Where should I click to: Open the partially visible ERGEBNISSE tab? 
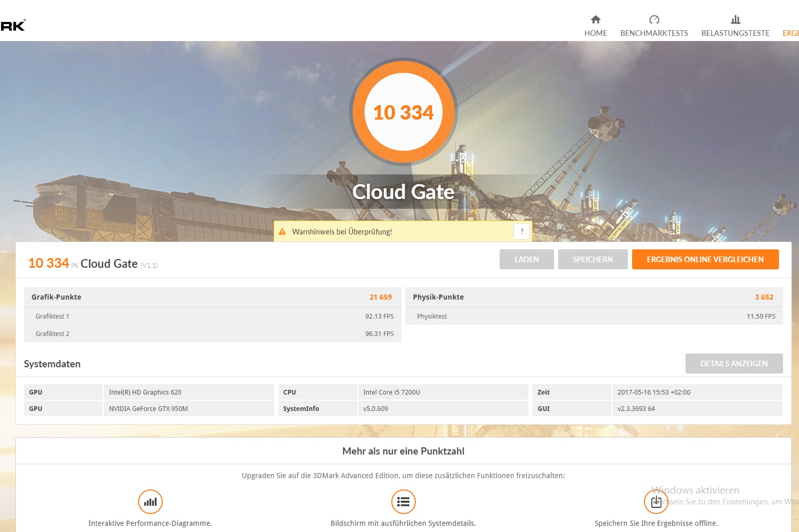[x=791, y=33]
